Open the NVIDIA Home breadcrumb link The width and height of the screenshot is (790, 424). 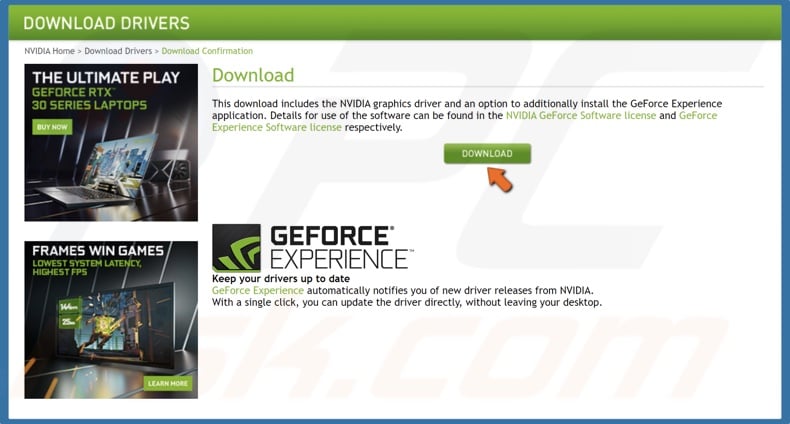pos(49,51)
